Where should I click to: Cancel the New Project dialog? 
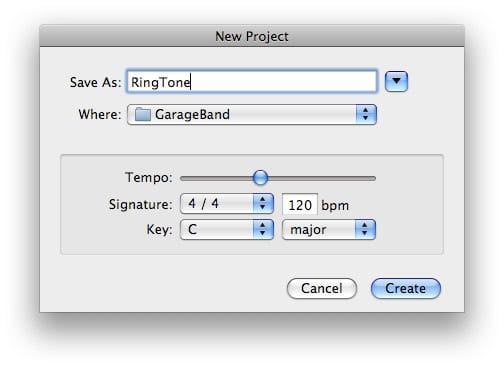click(322, 288)
